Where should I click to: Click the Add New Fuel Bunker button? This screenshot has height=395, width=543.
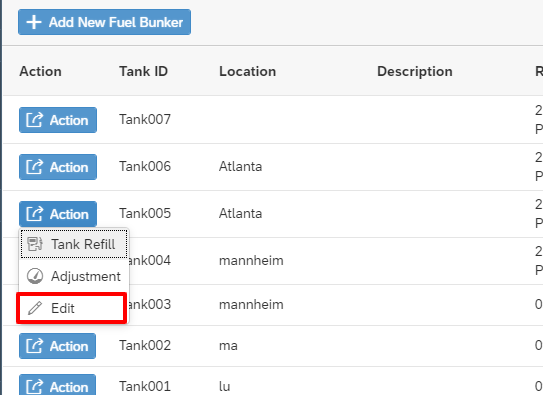[104, 22]
